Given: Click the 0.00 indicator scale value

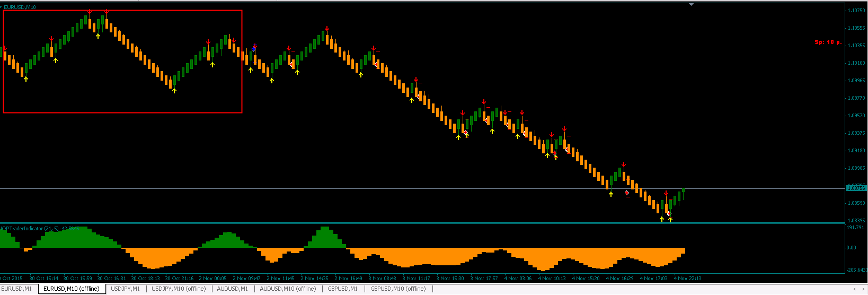Looking at the screenshot, I should (x=851, y=248).
